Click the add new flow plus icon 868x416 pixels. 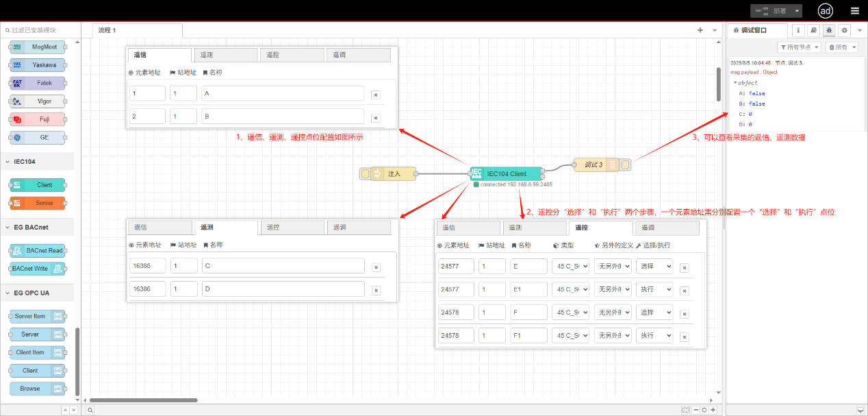[x=700, y=30]
